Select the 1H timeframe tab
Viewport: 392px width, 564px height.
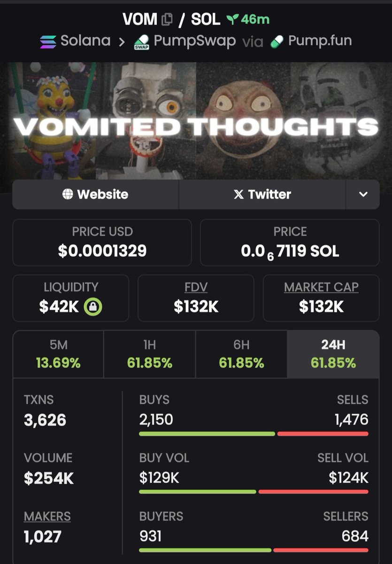[150, 354]
